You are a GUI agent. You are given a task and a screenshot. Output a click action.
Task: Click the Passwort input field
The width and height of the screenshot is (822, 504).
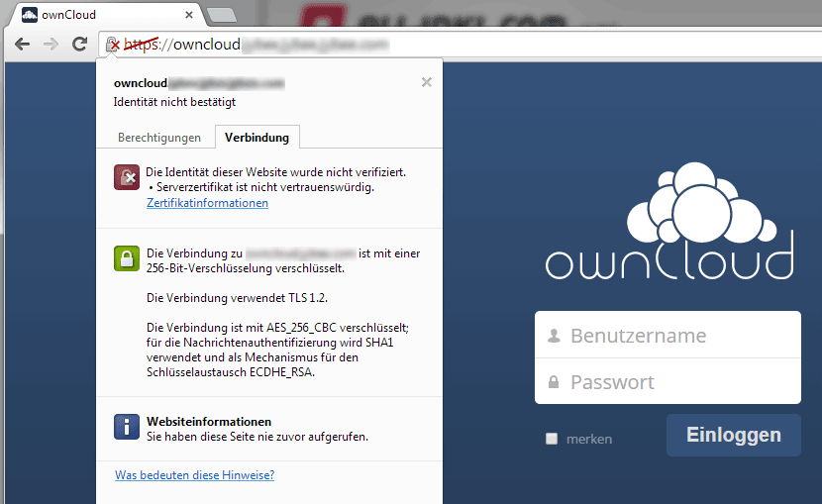(668, 381)
